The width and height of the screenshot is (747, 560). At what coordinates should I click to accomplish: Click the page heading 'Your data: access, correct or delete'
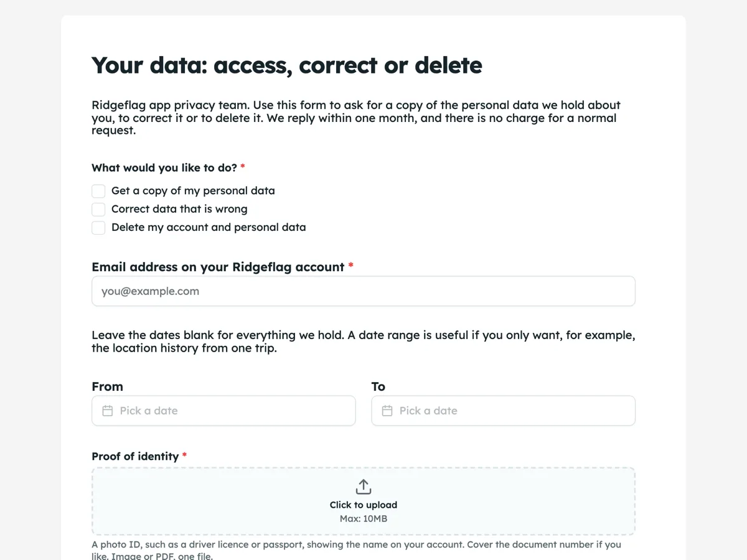click(287, 65)
